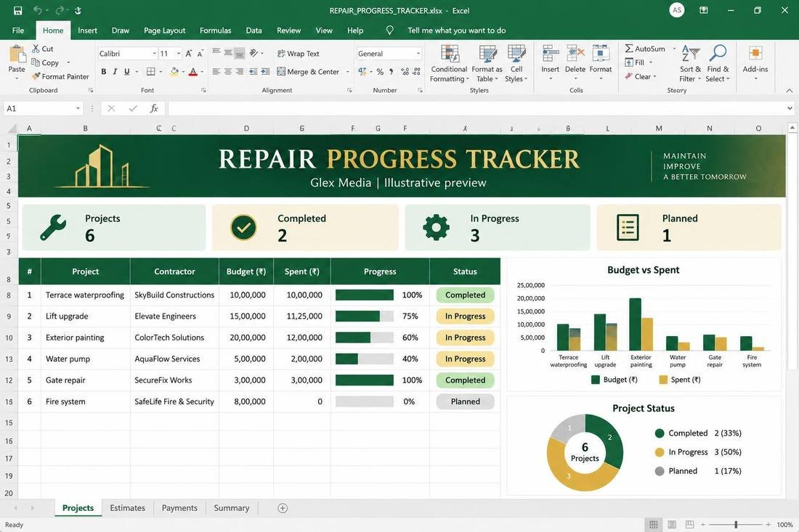This screenshot has height=532, width=799.
Task: Open the AS account button
Action: [x=677, y=10]
